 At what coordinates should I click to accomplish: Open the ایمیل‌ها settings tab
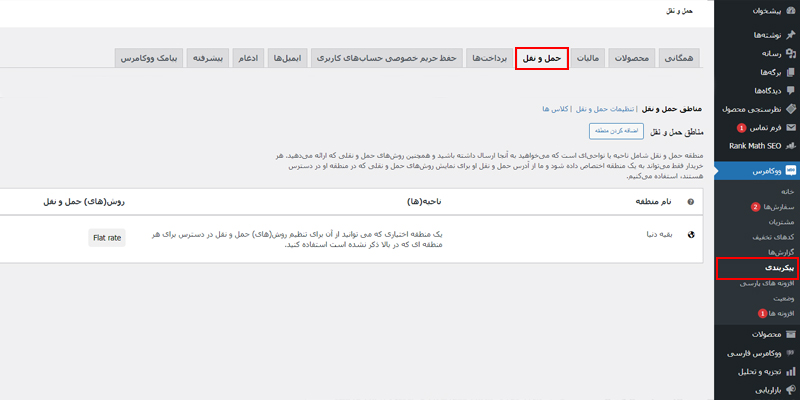click(x=286, y=59)
